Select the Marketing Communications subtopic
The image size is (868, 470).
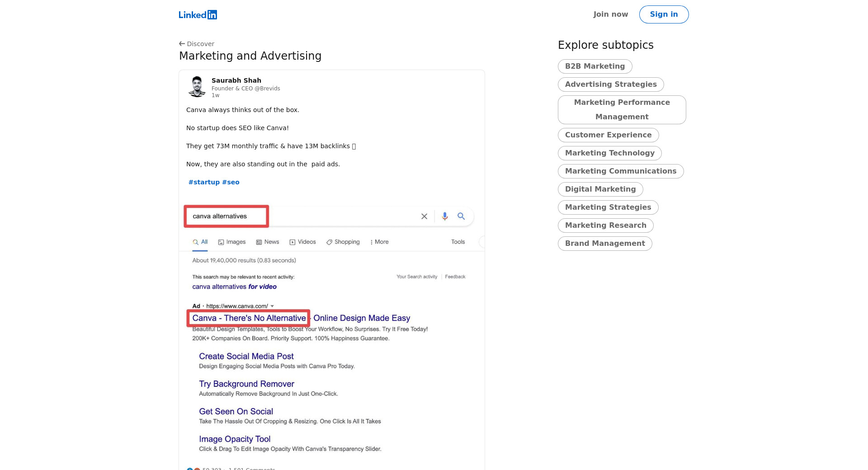point(620,171)
